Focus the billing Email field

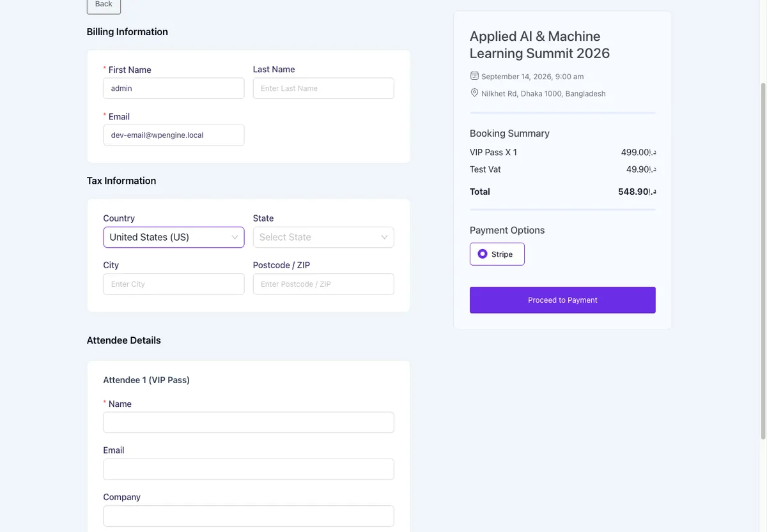pos(174,135)
